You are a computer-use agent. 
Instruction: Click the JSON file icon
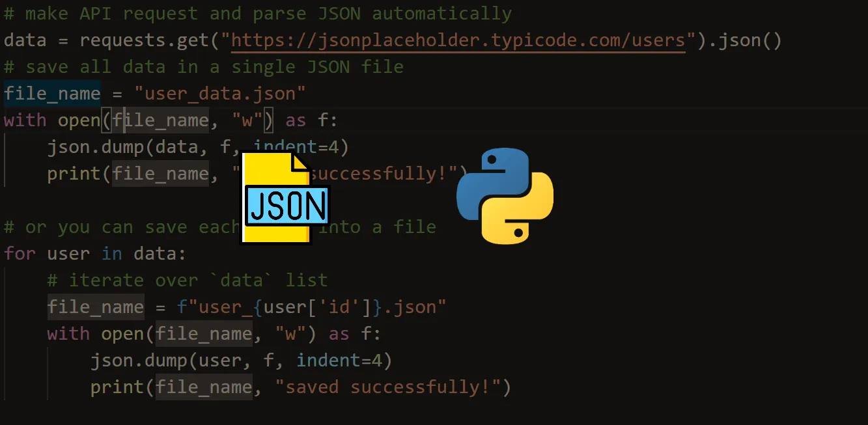tap(277, 199)
